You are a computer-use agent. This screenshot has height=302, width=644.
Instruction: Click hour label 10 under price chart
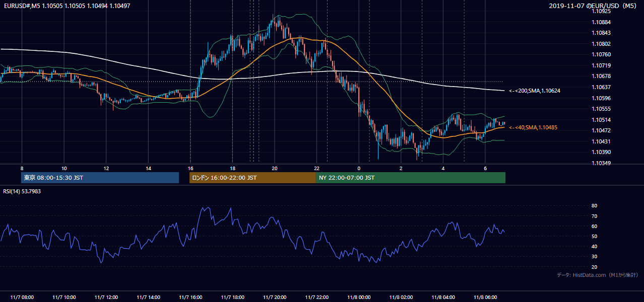tap(64, 168)
